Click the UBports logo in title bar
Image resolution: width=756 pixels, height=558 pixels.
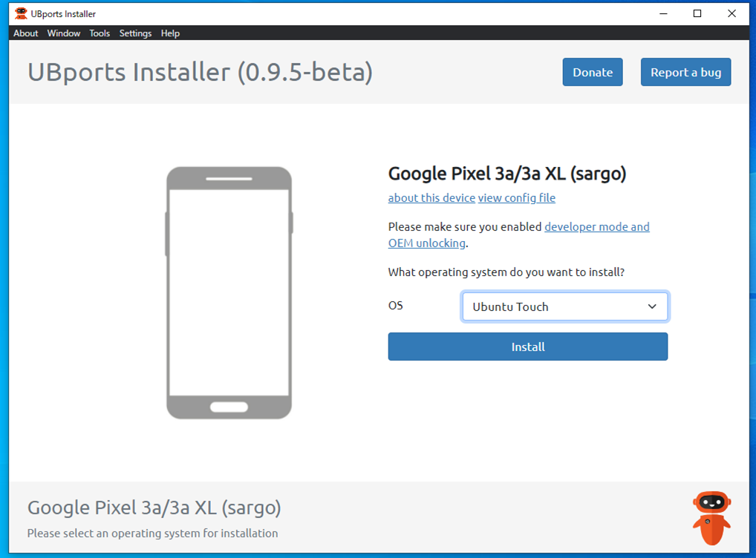[x=21, y=13]
